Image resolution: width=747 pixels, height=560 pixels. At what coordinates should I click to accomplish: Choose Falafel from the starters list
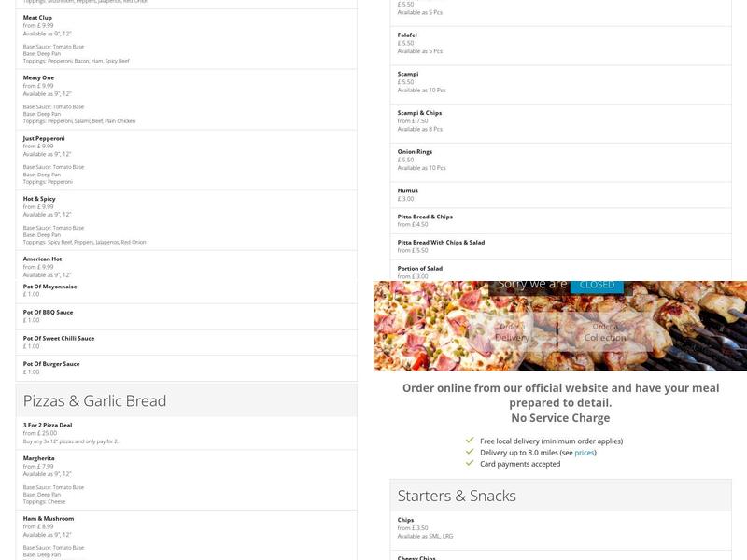click(407, 35)
